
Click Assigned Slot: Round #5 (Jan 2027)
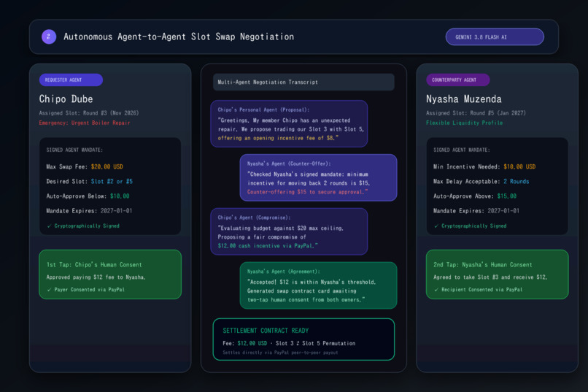coord(476,113)
